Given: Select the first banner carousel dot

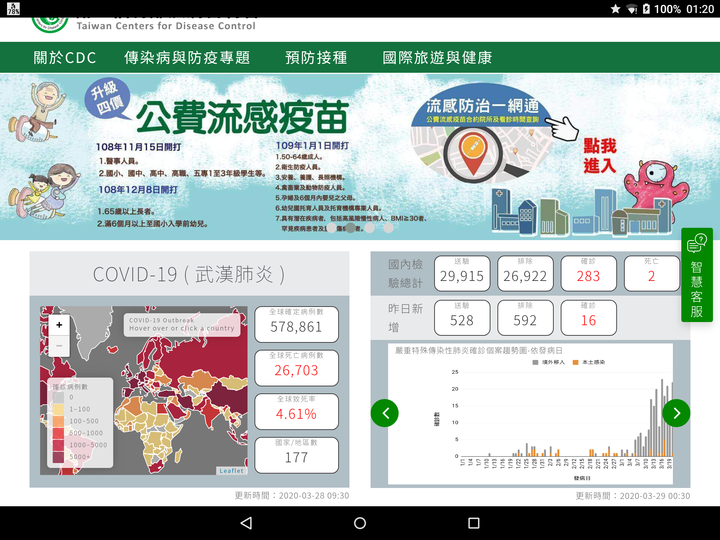Looking at the screenshot, I should coord(331,227).
